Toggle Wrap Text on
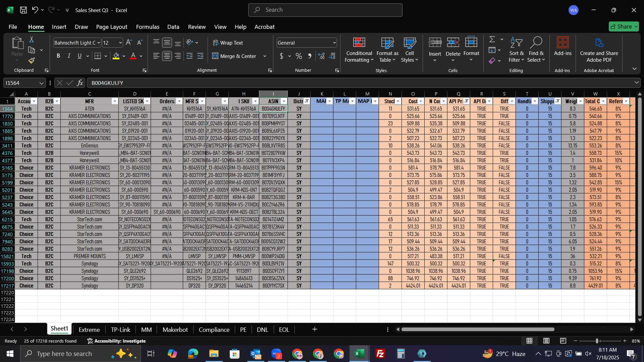This screenshot has height=362, width=644. (228, 43)
